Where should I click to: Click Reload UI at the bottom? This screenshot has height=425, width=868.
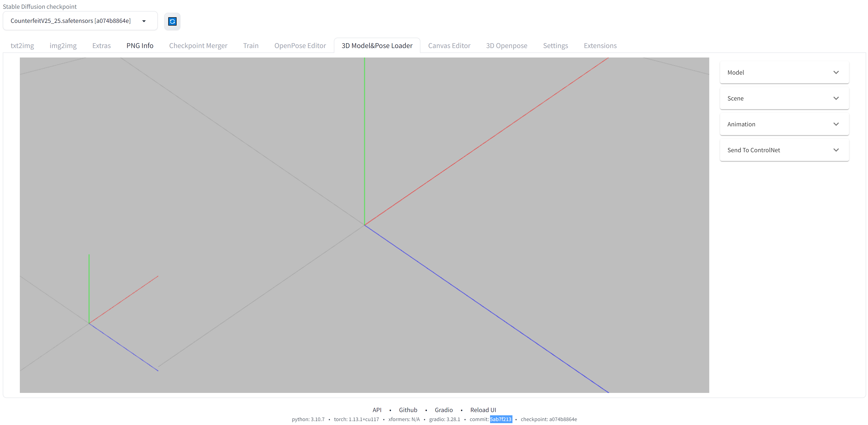click(483, 410)
